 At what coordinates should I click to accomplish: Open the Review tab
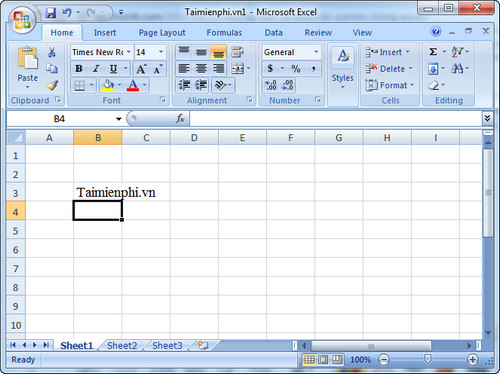coord(318,32)
